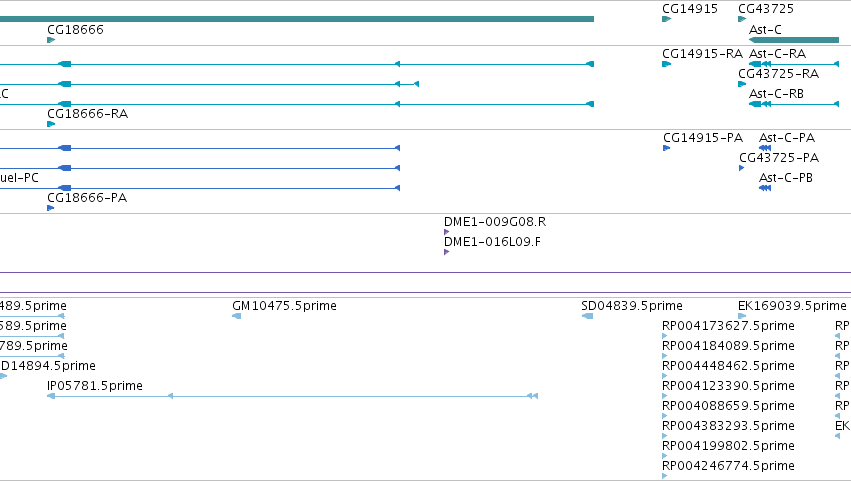The height and width of the screenshot is (481, 851).
Task: Click the SD04839.5prime label
Action: 632,306
